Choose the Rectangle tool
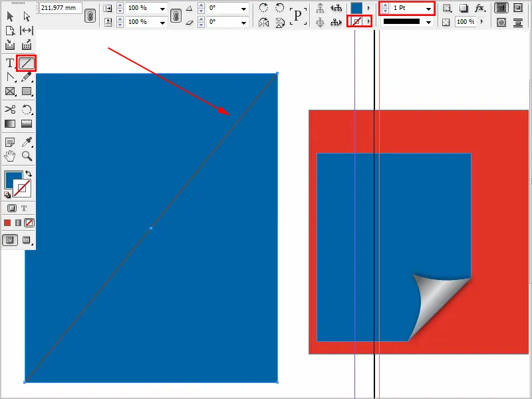Screen dimensions: 532x399 click(x=27, y=92)
